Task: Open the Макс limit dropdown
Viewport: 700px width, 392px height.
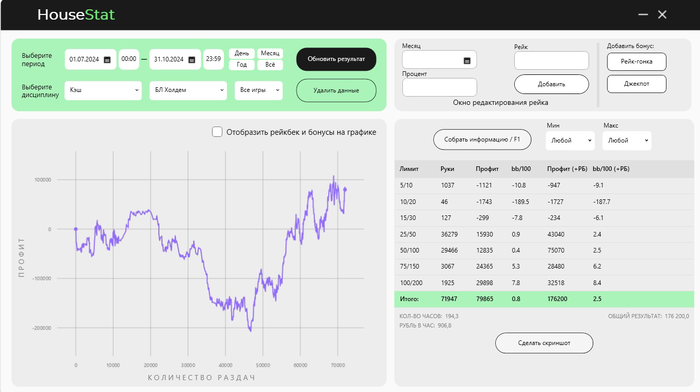Action: coord(627,141)
